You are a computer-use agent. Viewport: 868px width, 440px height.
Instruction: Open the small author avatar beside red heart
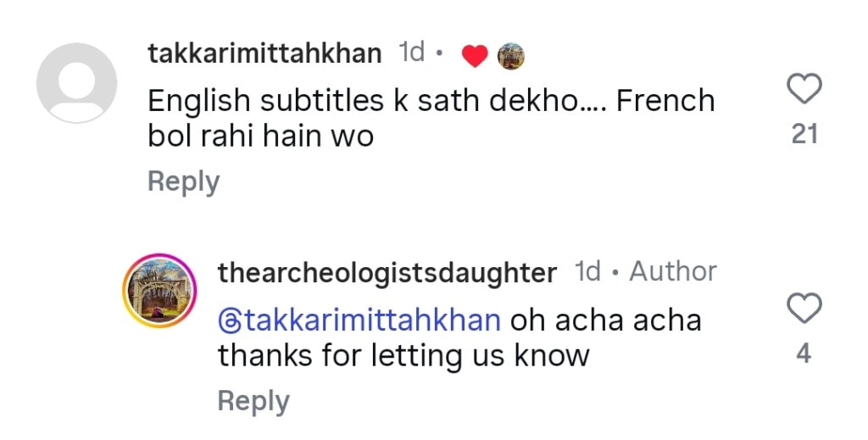click(x=510, y=56)
